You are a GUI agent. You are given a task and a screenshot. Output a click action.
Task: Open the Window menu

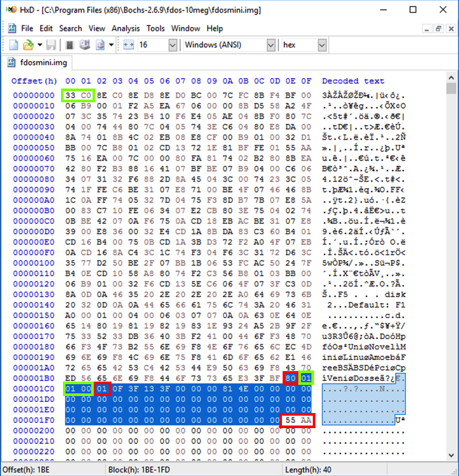[x=186, y=29]
